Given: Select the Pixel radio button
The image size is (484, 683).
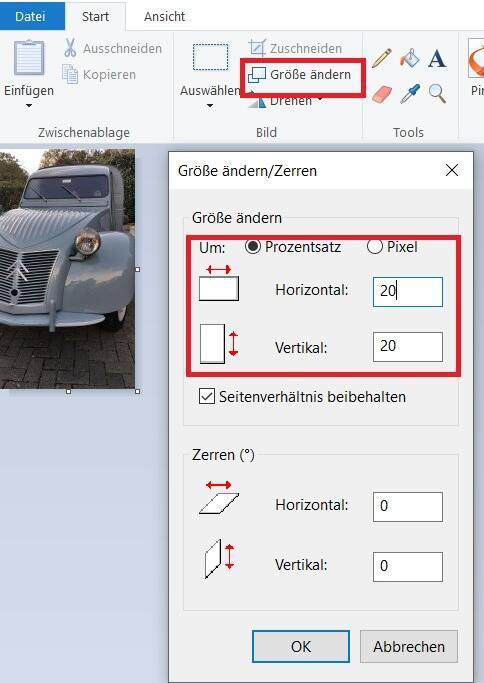Looking at the screenshot, I should pyautogui.click(x=375, y=247).
